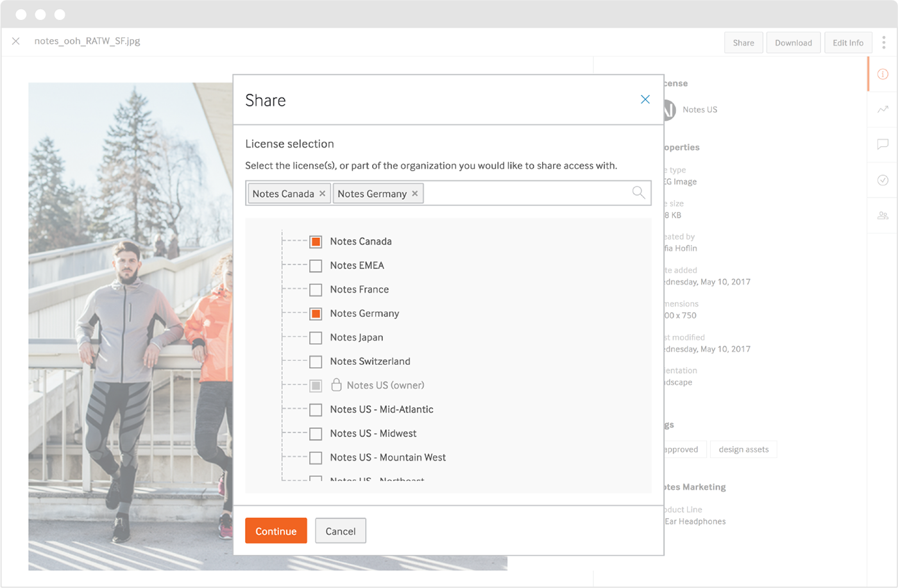Image resolution: width=898 pixels, height=588 pixels.
Task: Select the 'Notes US (owner)' label
Action: coord(385,385)
